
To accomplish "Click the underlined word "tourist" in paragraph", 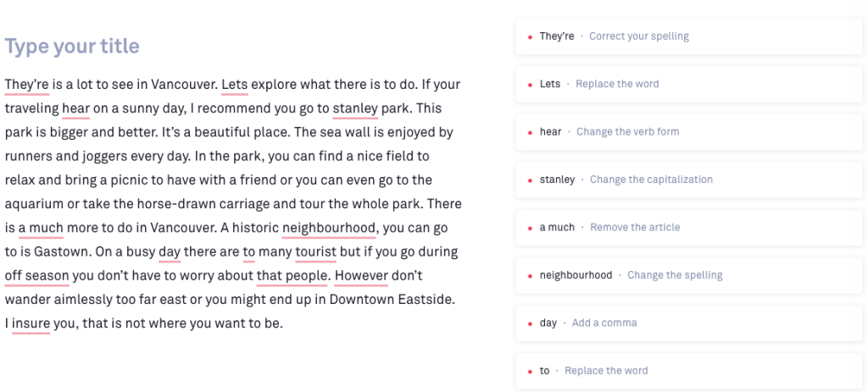I will (x=315, y=251).
